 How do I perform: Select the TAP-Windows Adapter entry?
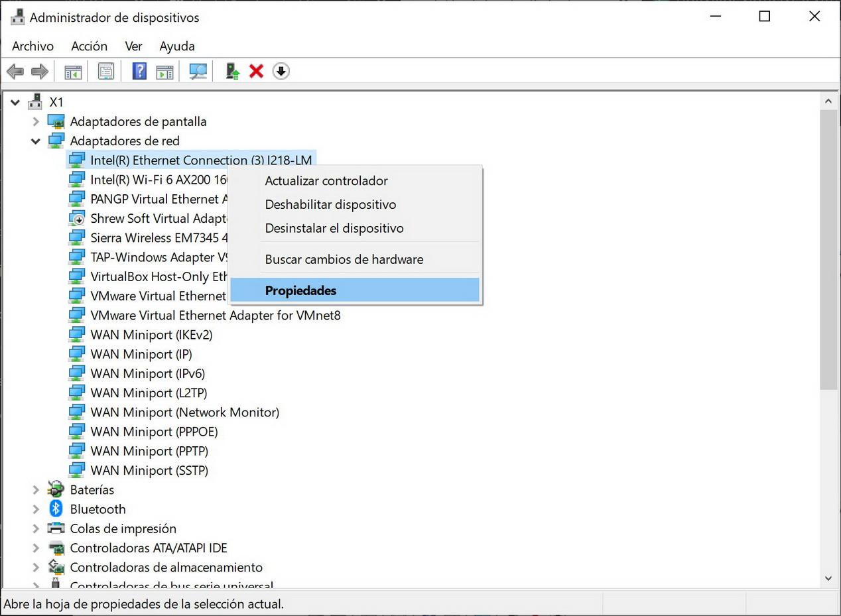point(159,257)
